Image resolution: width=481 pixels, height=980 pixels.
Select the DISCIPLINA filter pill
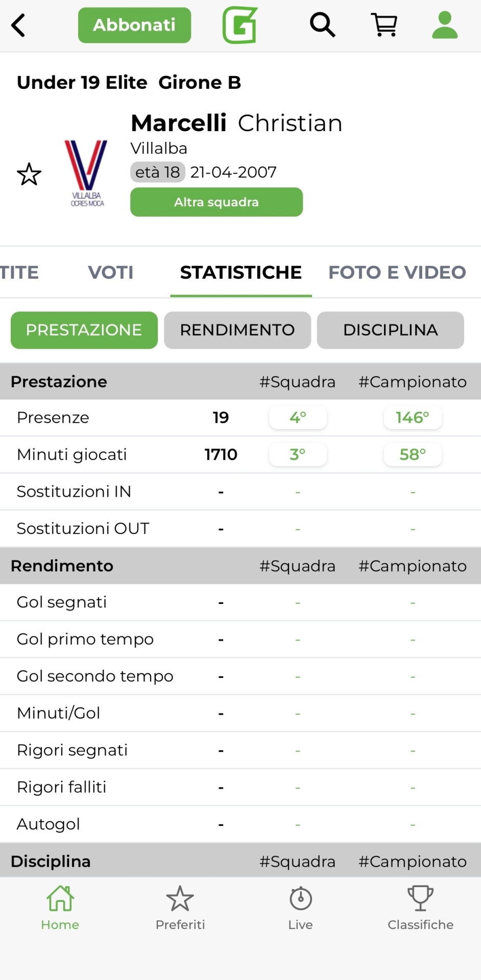point(391,330)
